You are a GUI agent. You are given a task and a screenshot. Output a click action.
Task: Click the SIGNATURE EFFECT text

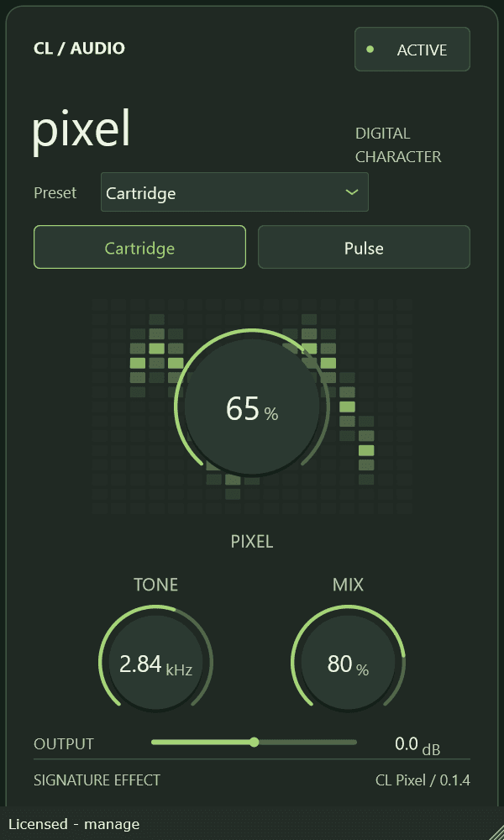click(97, 780)
